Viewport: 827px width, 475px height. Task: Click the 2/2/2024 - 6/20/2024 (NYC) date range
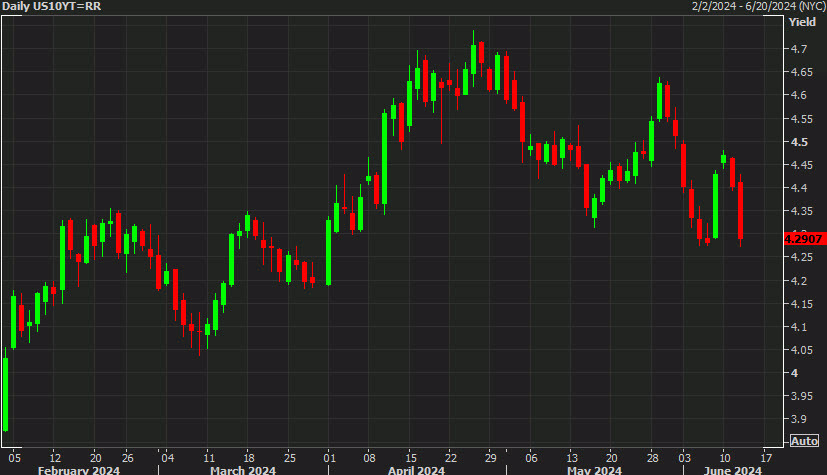click(758, 6)
